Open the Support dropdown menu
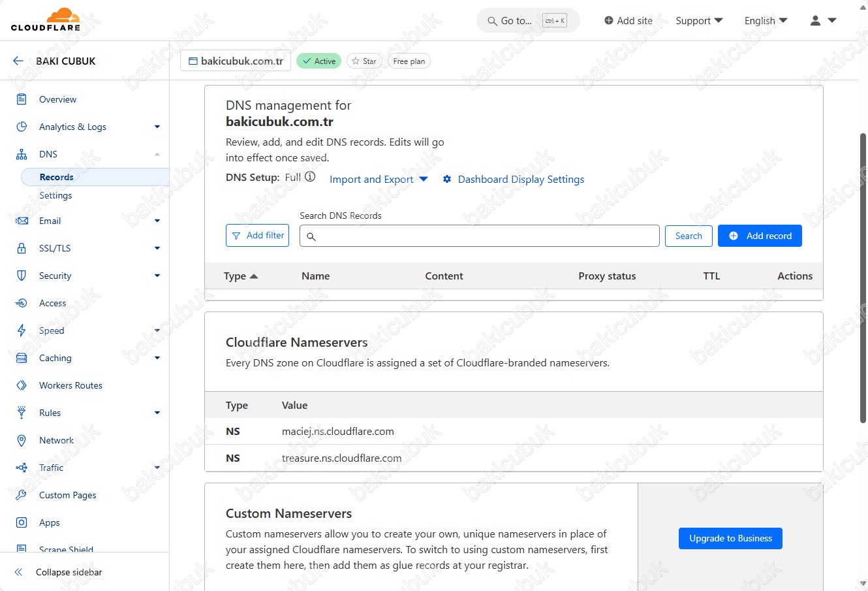The height and width of the screenshot is (591, 868). [699, 20]
